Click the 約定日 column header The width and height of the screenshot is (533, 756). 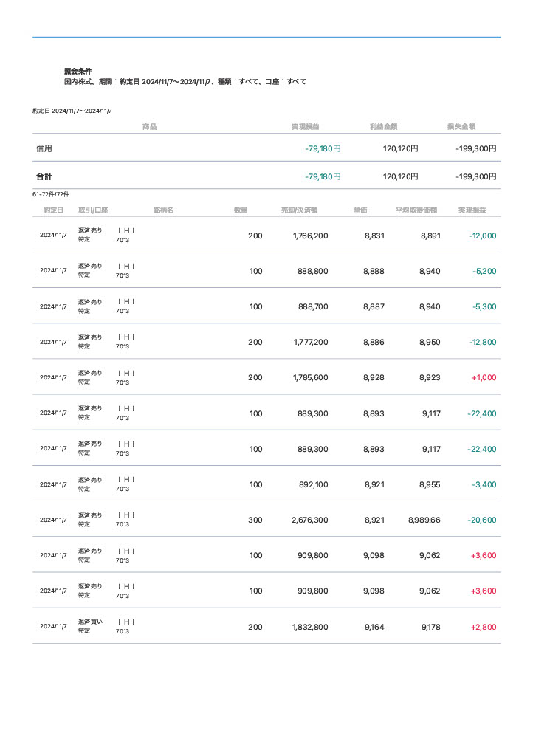[53, 210]
